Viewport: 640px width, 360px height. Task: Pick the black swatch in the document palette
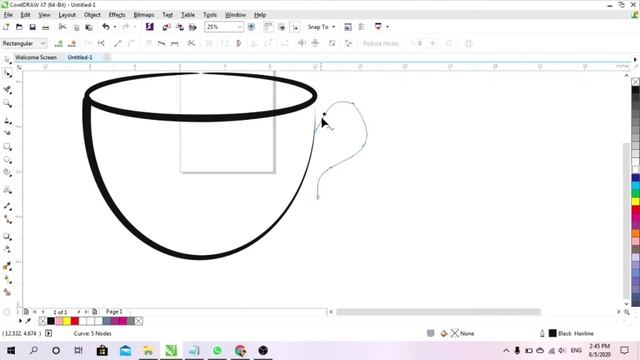coord(51,321)
